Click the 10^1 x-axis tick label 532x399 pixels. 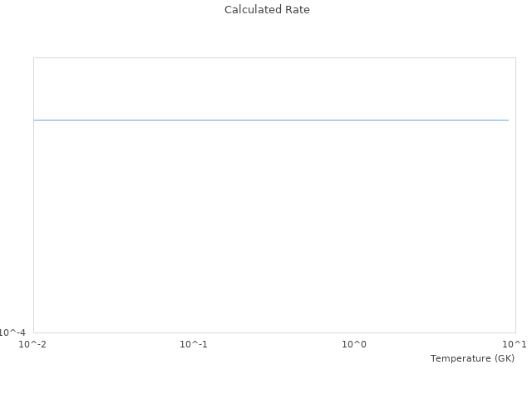515,344
